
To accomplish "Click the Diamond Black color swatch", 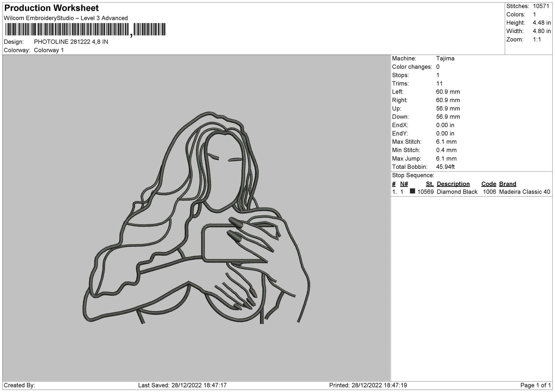I will [413, 191].
